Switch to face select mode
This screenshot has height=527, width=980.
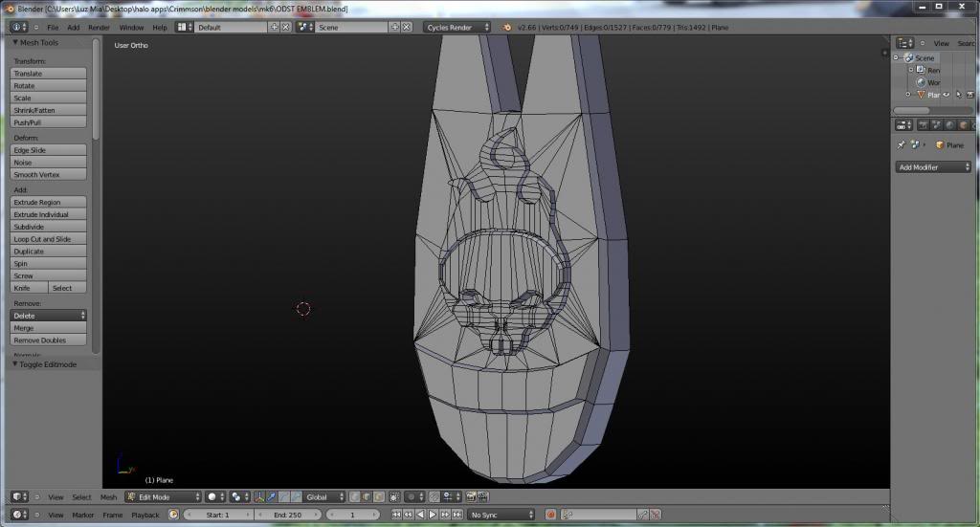(378, 497)
